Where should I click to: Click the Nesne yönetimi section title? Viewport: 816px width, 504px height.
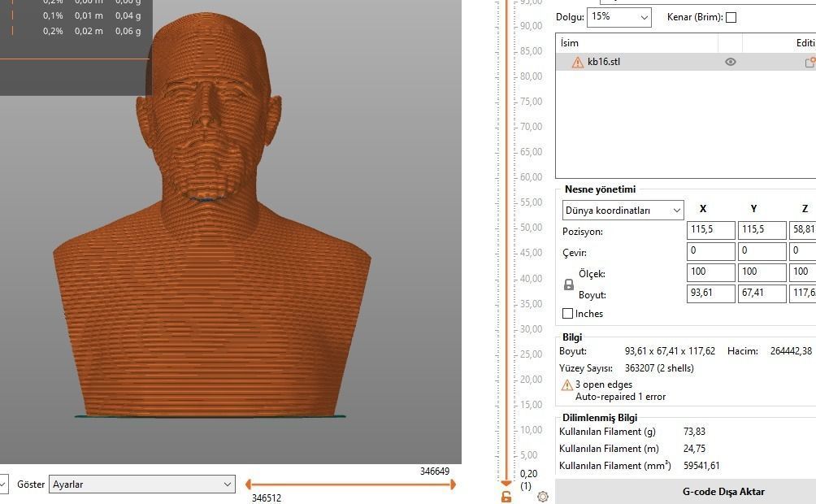[x=600, y=189]
